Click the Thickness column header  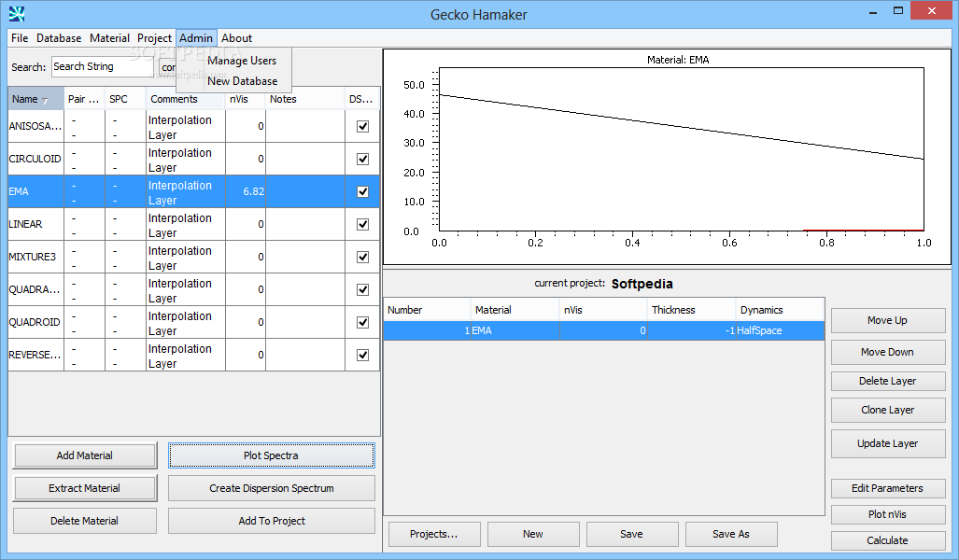691,310
